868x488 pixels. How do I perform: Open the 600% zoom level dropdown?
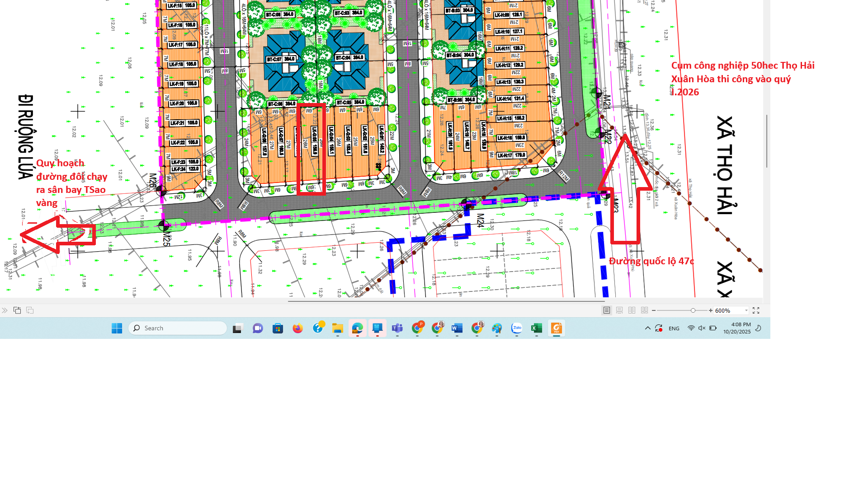(746, 310)
